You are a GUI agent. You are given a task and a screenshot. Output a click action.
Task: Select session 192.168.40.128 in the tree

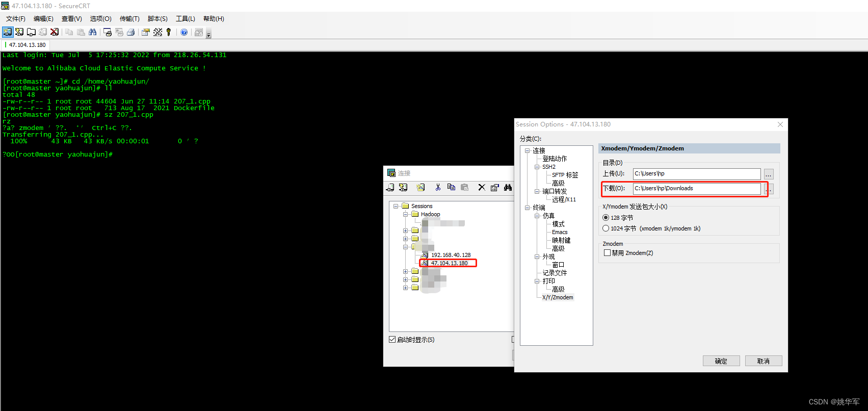pyautogui.click(x=451, y=255)
